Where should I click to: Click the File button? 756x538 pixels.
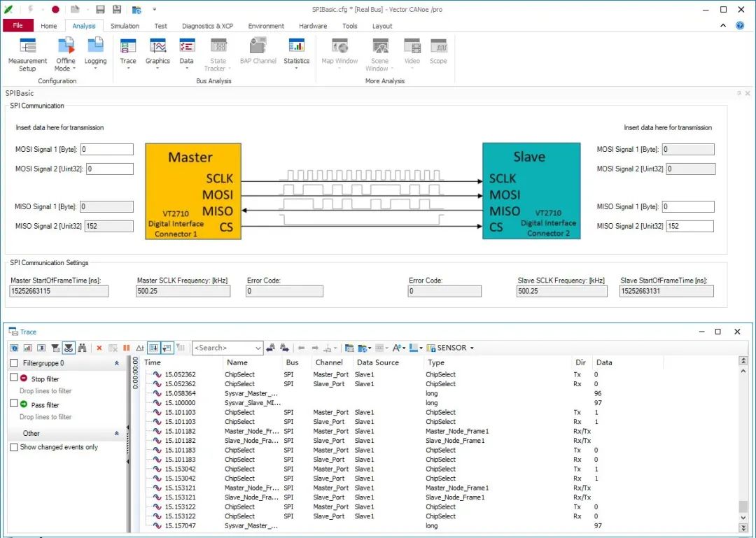(x=17, y=26)
